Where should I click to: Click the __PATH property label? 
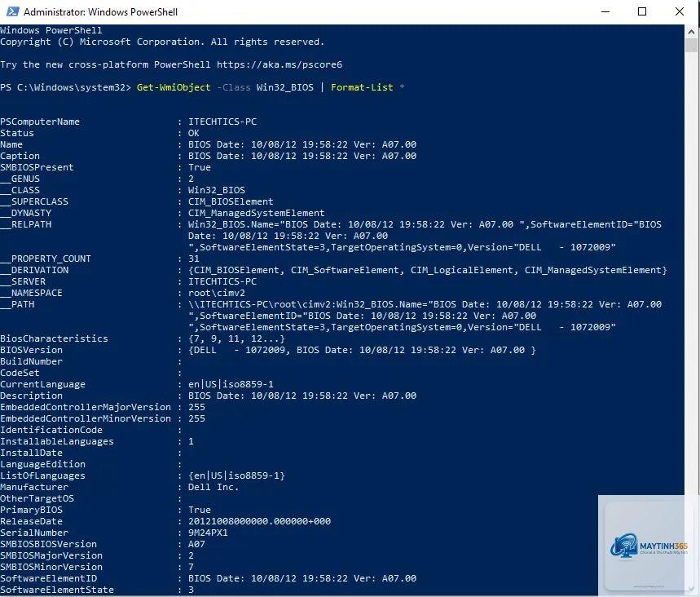click(17, 304)
